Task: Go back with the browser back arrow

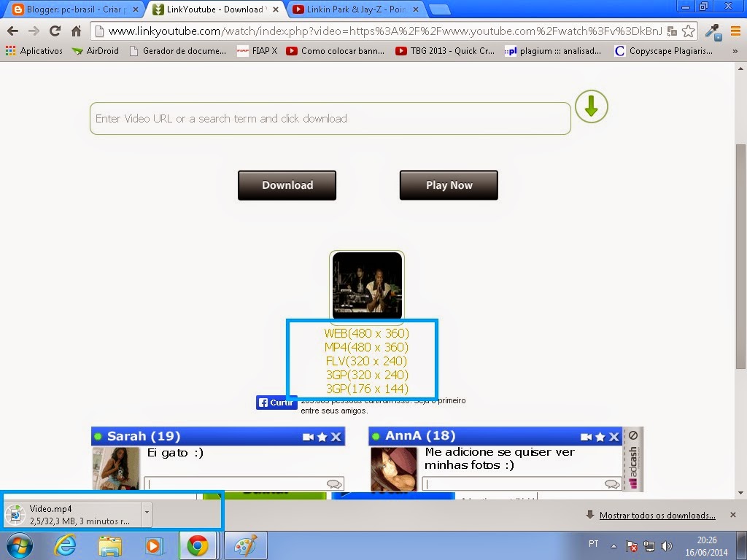Action: 13,31
